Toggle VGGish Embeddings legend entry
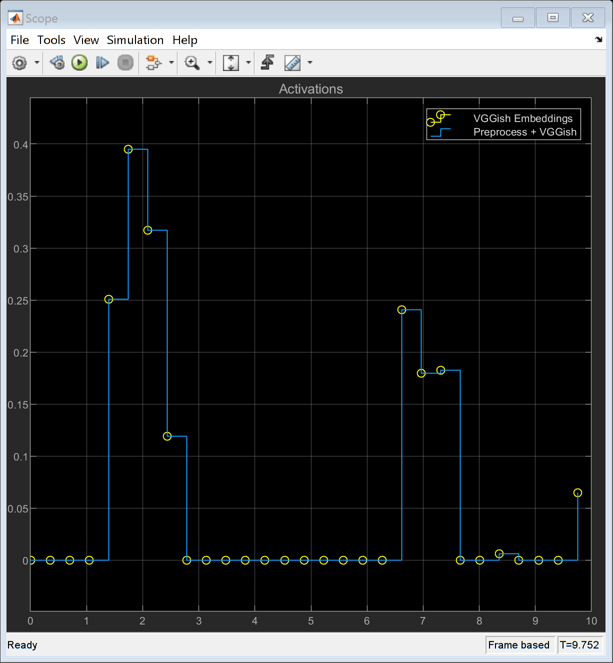Image resolution: width=613 pixels, height=663 pixels. point(522,118)
